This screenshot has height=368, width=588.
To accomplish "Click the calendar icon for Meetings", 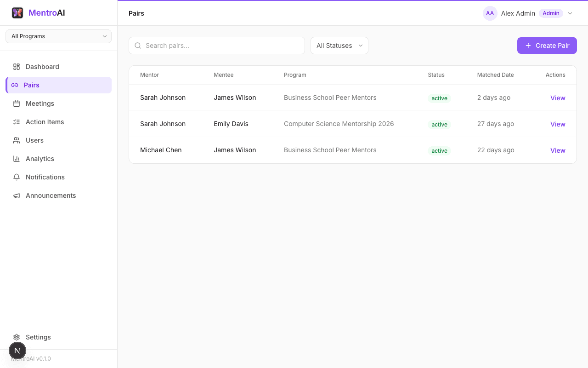I will click(17, 103).
